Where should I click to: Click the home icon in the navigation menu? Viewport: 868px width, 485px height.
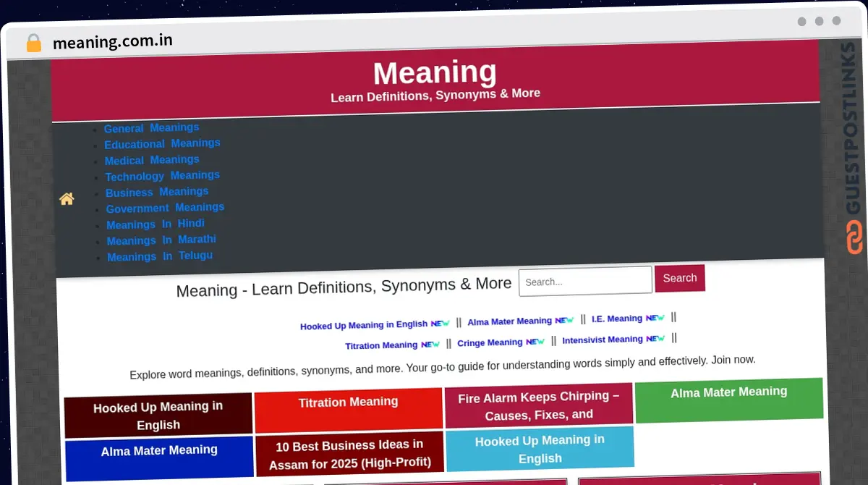pyautogui.click(x=67, y=198)
